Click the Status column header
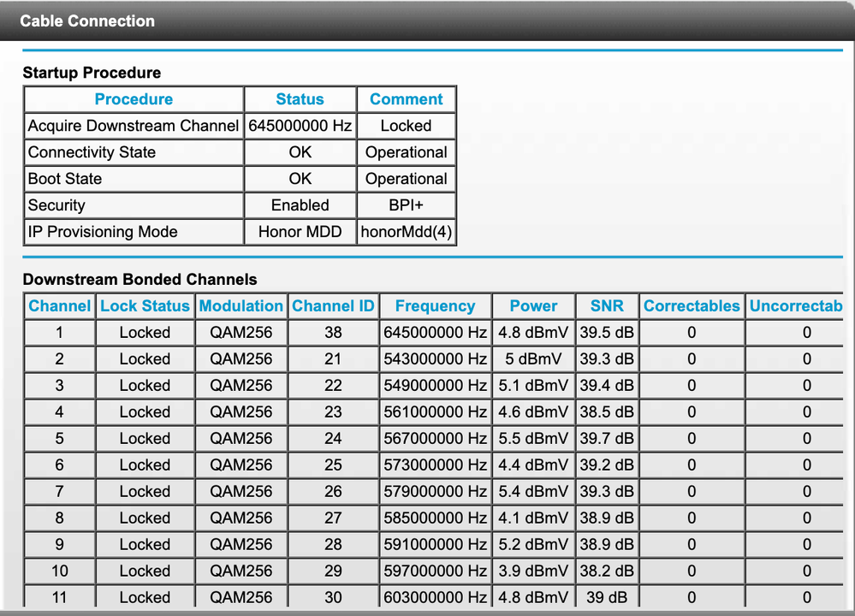 300,99
